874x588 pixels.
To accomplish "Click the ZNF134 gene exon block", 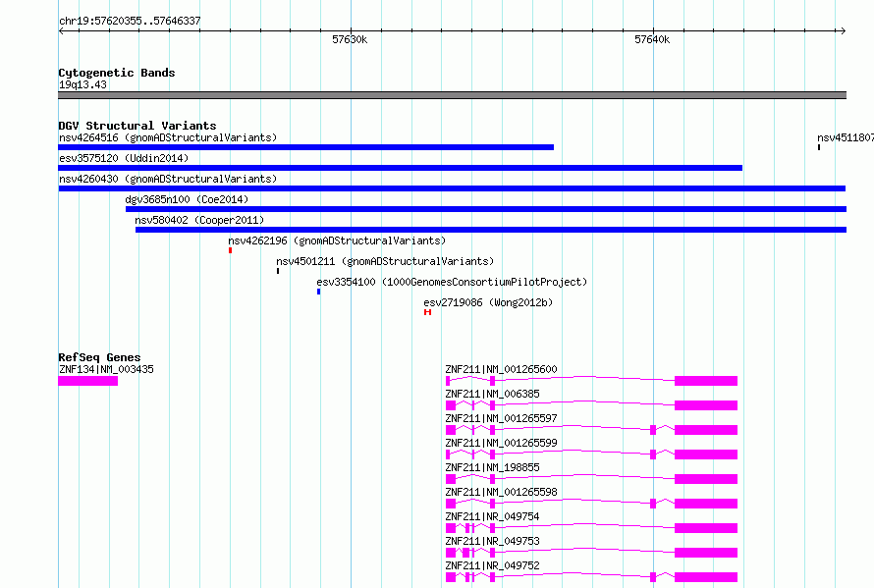I will pyautogui.click(x=88, y=381).
